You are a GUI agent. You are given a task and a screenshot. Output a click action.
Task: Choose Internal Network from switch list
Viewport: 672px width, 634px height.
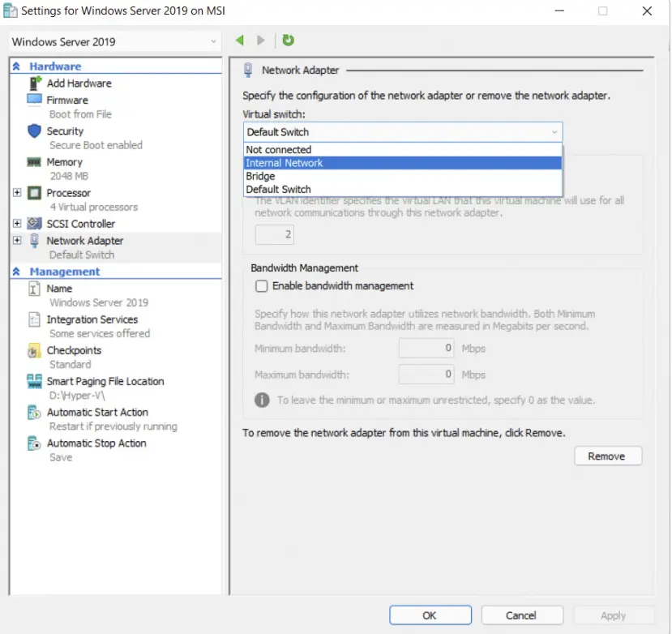(x=285, y=163)
